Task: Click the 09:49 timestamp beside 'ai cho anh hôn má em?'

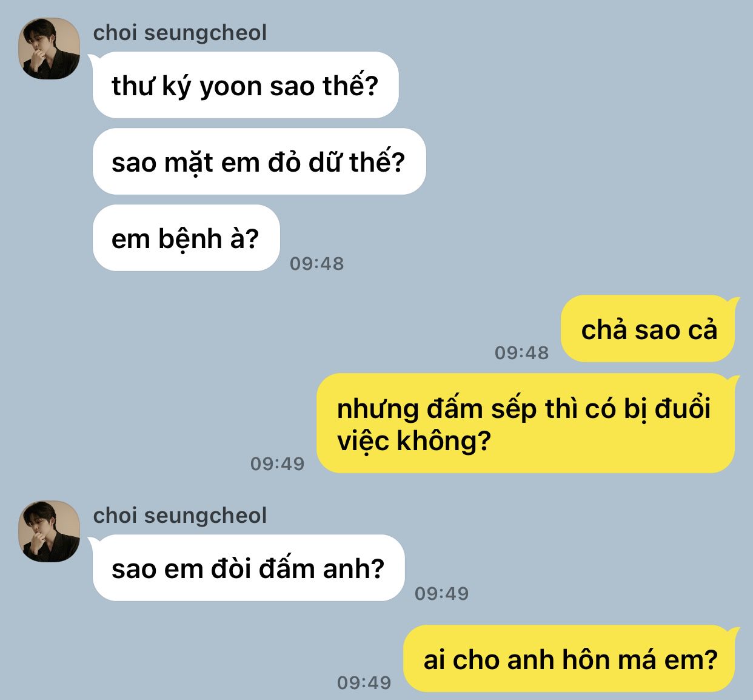Action: point(364,682)
